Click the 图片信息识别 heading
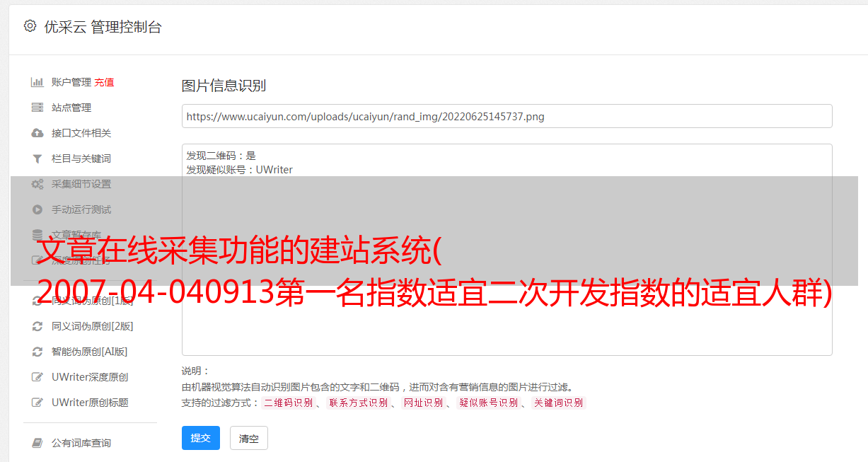868x462 pixels. pyautogui.click(x=224, y=86)
